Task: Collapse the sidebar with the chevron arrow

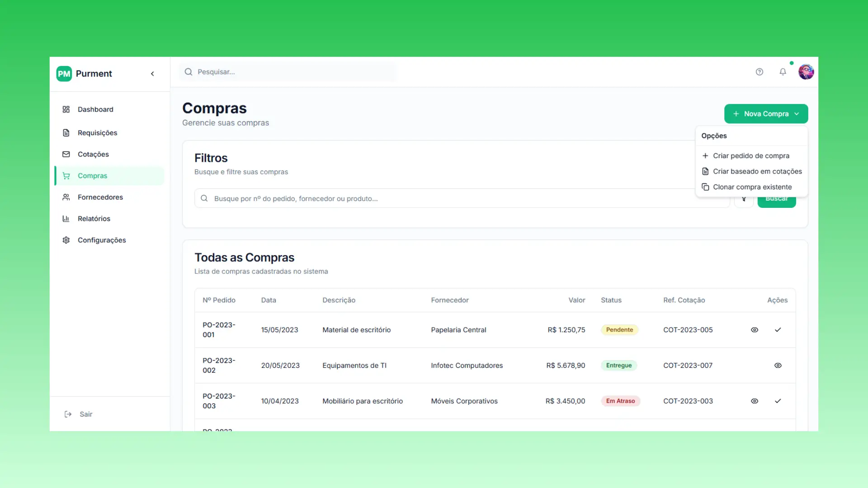Action: (152, 74)
